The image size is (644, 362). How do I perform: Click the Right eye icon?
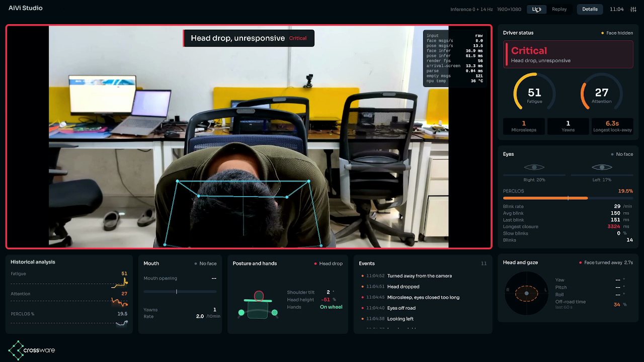pyautogui.click(x=534, y=167)
